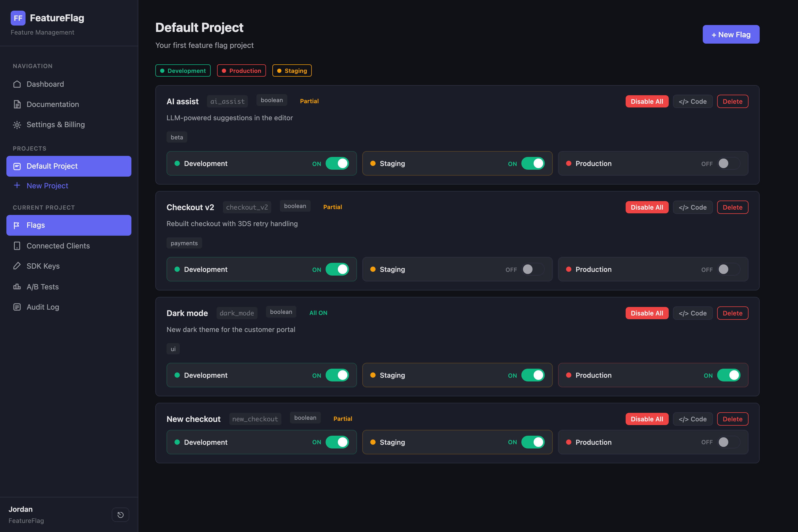Delete the New checkout flag
Screen dimensions: 798x532
coord(733,419)
